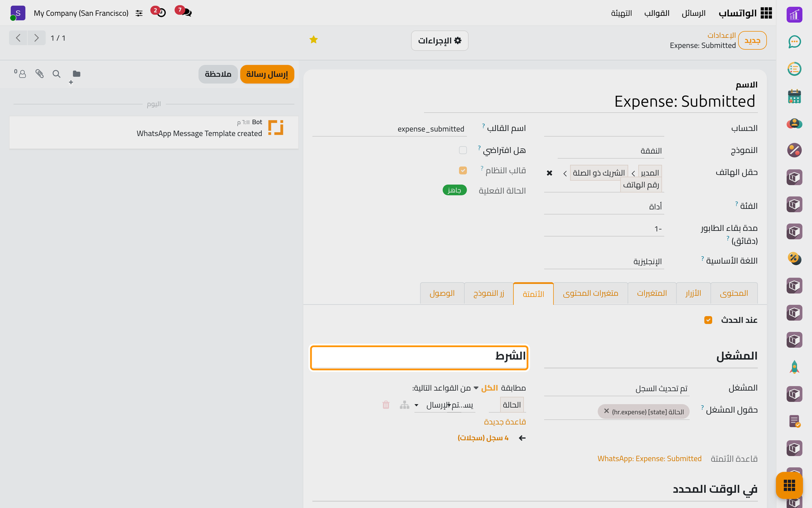812x508 pixels.
Task: Switch to the المحتوى tab
Action: click(734, 293)
